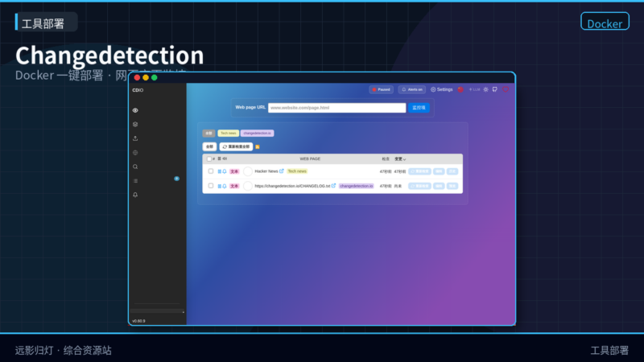Focus the Web page URL input field

[x=336, y=108]
